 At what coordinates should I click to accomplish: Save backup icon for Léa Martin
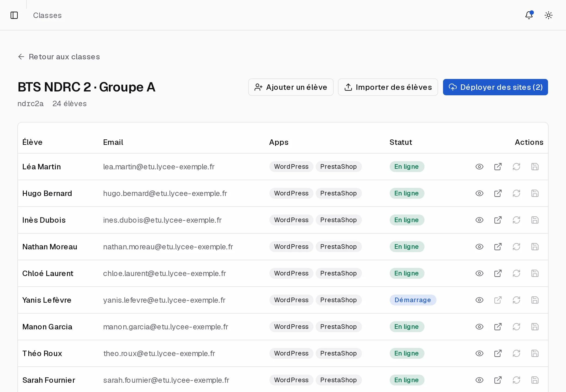(535, 167)
